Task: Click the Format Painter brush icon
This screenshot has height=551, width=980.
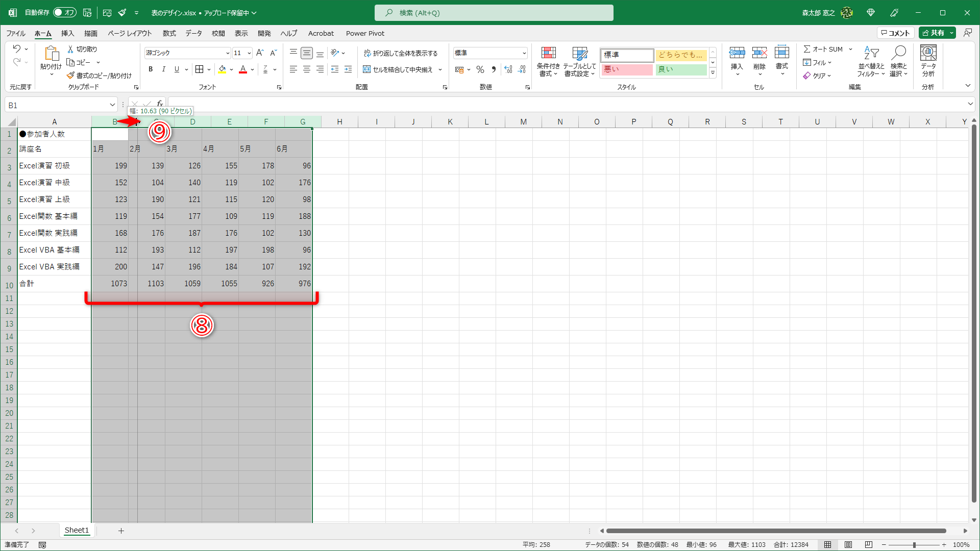Action: point(70,76)
